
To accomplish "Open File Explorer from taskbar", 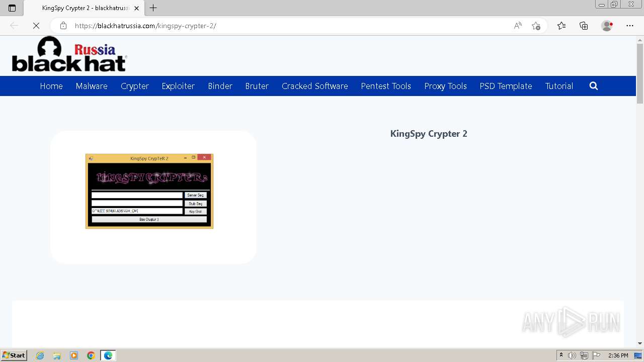I will [57, 355].
